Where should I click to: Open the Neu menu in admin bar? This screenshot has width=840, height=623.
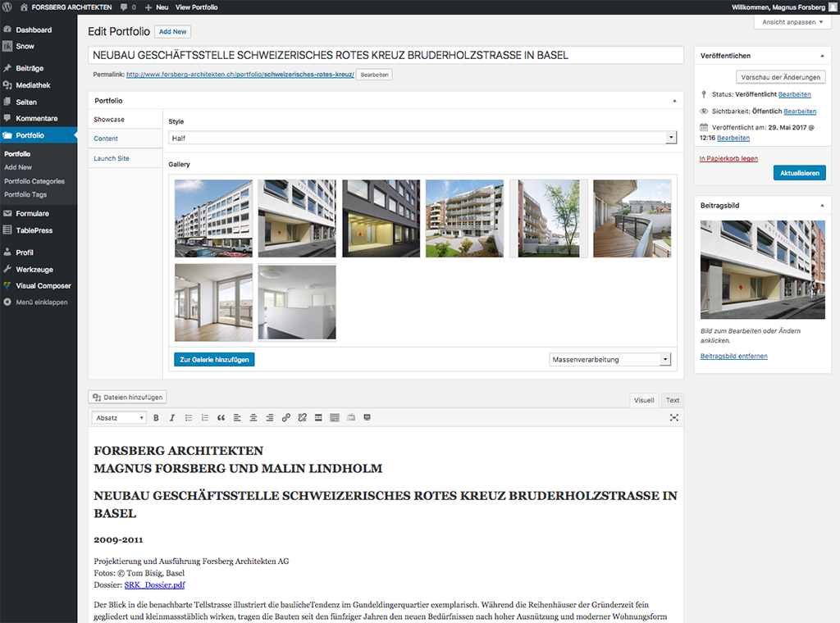tap(157, 7)
